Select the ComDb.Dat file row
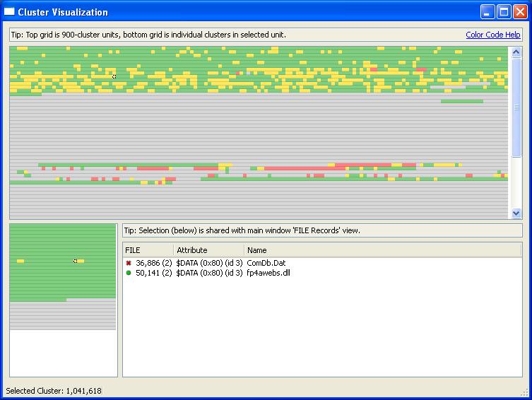The height and width of the screenshot is (400, 532). pos(266,263)
